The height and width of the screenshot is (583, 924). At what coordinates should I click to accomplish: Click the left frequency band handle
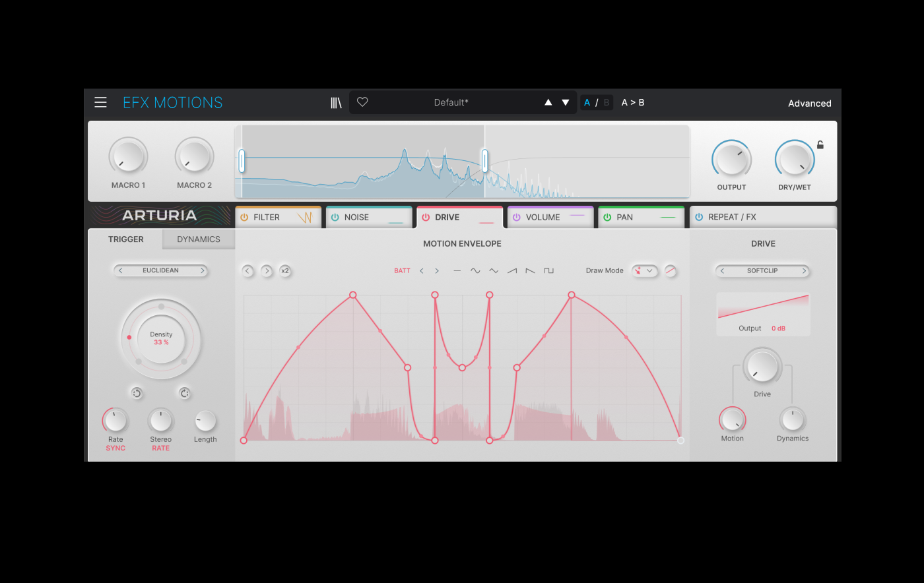[x=242, y=161]
